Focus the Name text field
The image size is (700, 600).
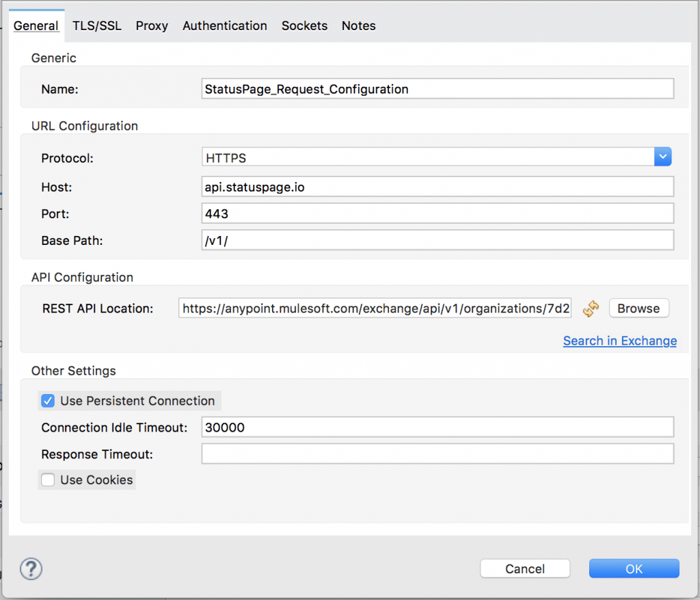[437, 89]
